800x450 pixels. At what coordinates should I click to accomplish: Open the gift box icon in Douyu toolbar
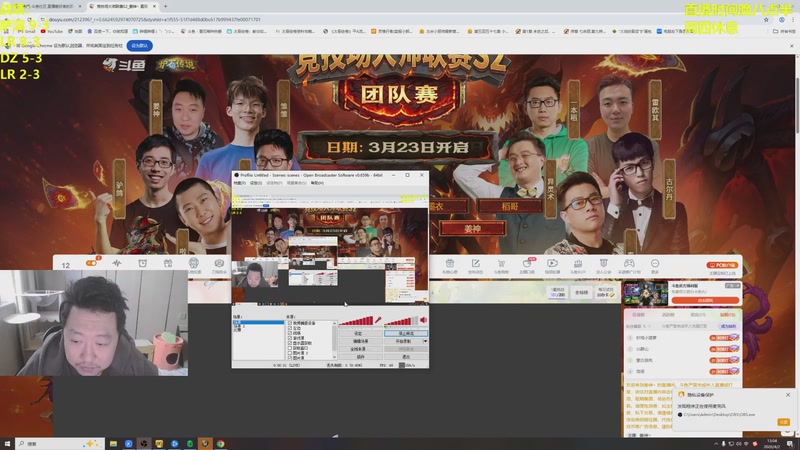(x=449, y=264)
